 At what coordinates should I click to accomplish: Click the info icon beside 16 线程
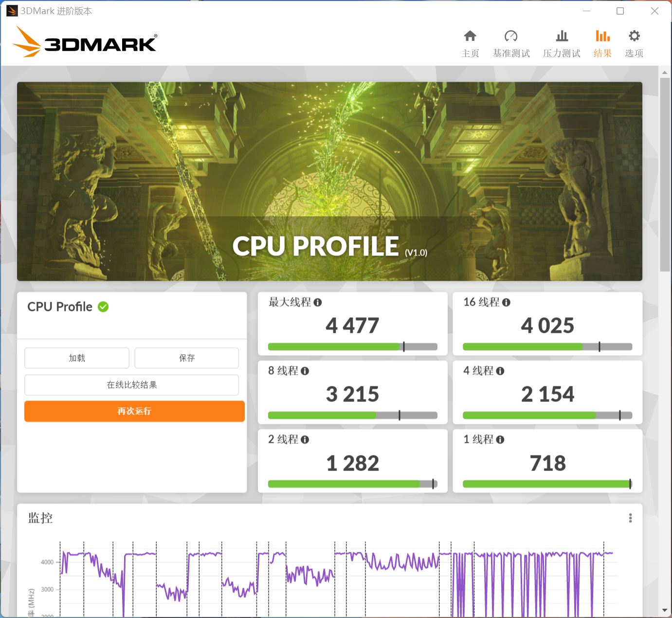pos(506,303)
